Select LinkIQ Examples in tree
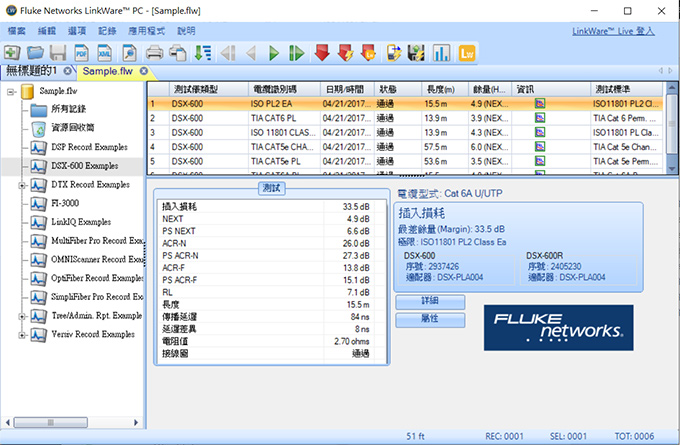The width and height of the screenshot is (680, 445). (x=81, y=222)
